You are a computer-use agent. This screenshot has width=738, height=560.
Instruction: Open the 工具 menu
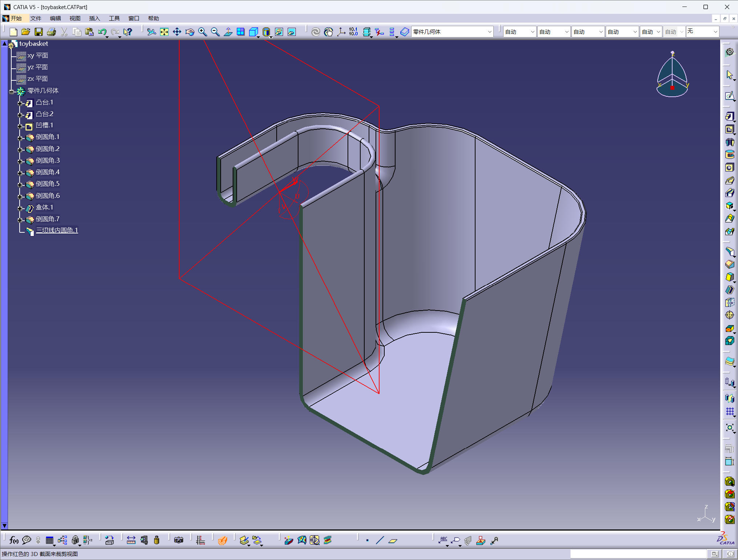coord(114,18)
